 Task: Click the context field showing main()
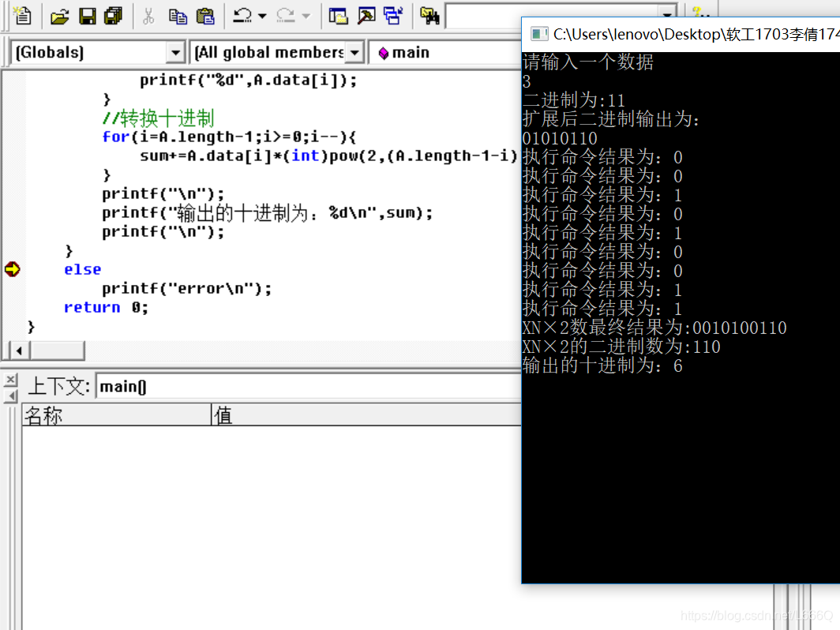click(309, 386)
